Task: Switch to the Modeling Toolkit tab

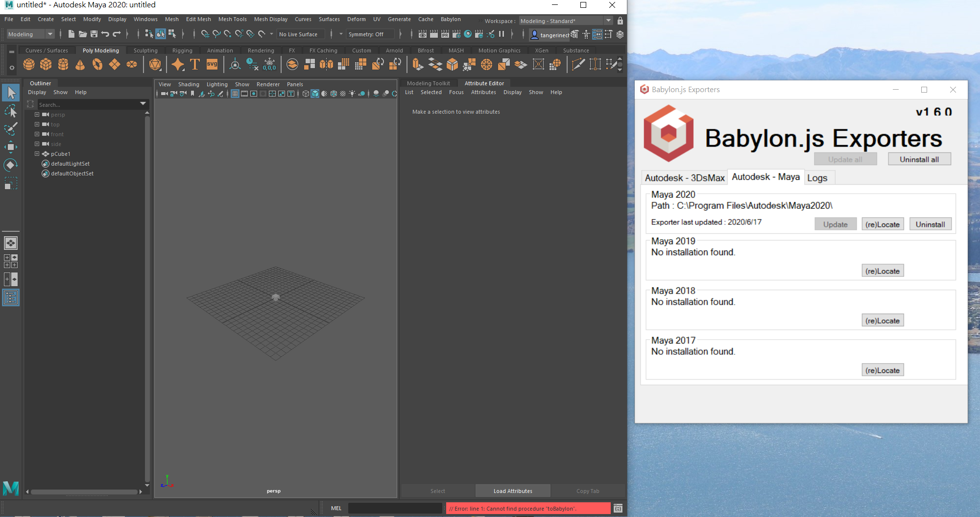Action: click(429, 83)
